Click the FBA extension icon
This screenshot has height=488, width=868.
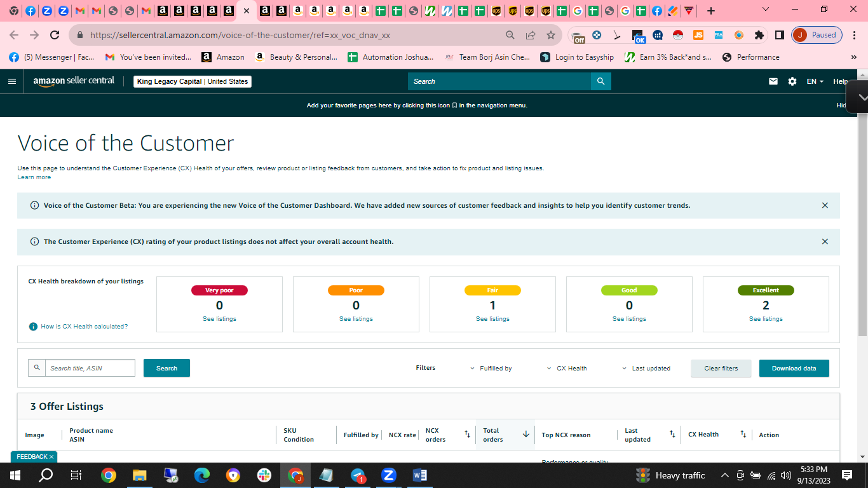719,35
